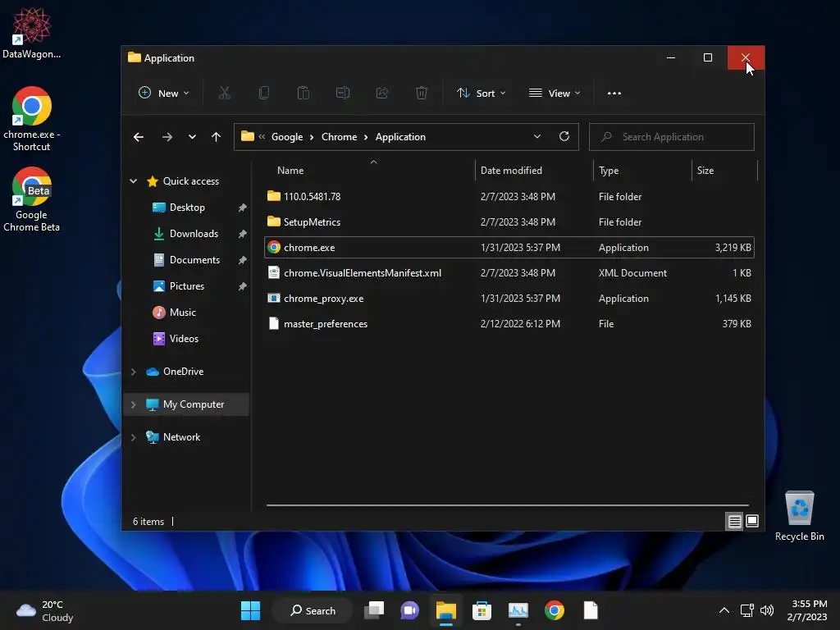The image size is (840, 630).
Task: Sort by the Size column header
Action: pos(725,171)
